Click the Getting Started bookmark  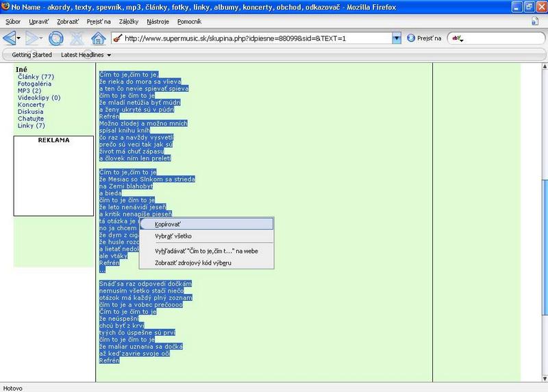click(32, 55)
